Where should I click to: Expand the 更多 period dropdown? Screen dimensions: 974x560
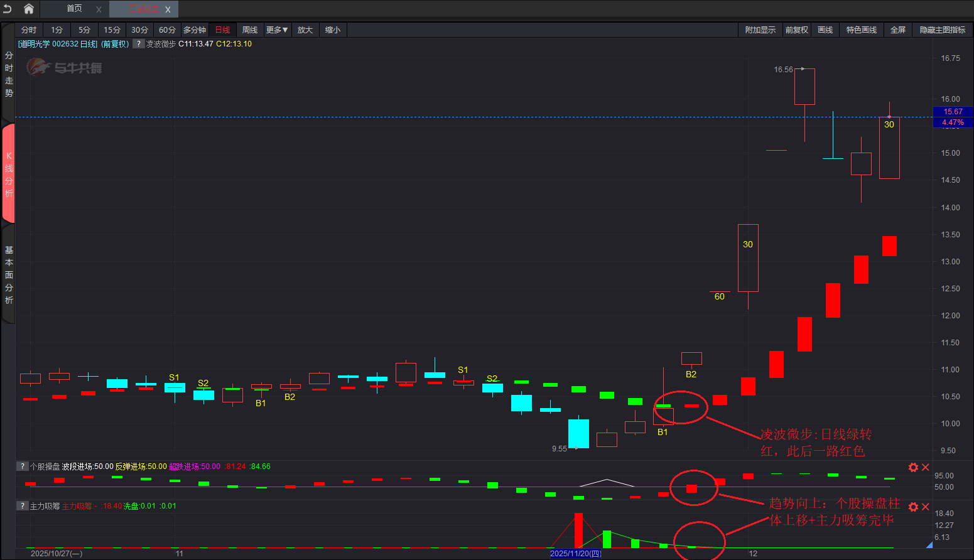click(277, 30)
